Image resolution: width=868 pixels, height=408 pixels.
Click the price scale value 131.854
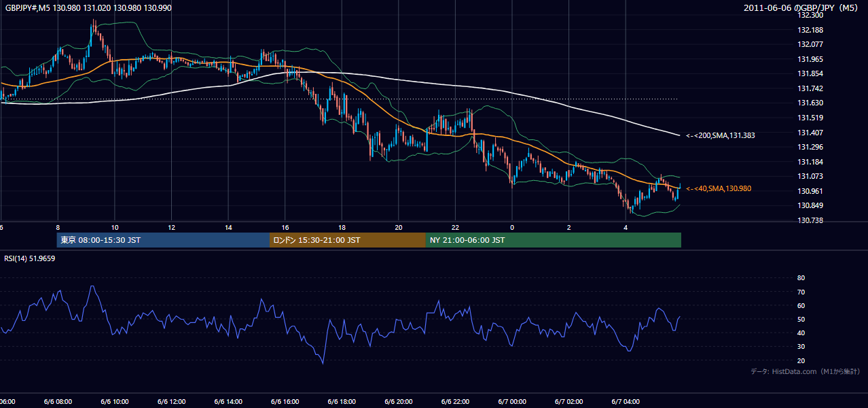810,73
